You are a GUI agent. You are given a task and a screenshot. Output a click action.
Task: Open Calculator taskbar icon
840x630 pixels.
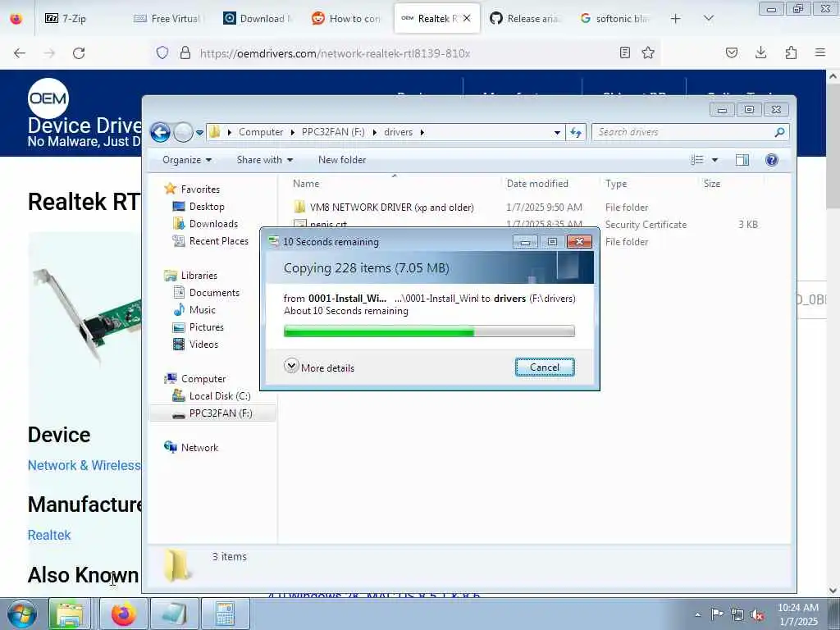click(225, 614)
